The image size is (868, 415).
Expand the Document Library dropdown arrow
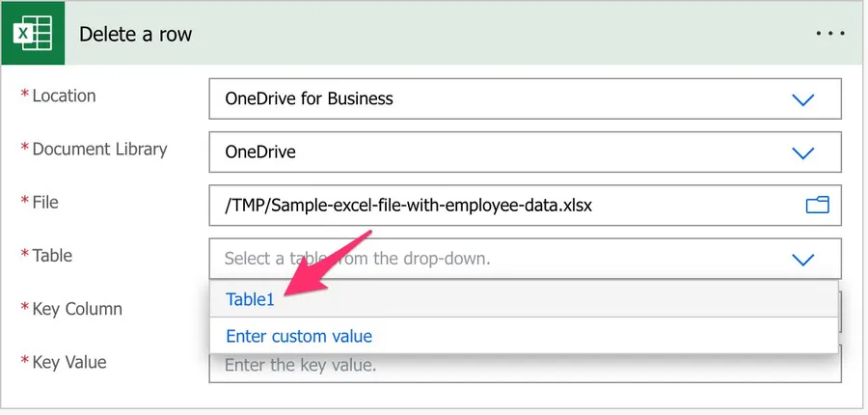point(802,152)
